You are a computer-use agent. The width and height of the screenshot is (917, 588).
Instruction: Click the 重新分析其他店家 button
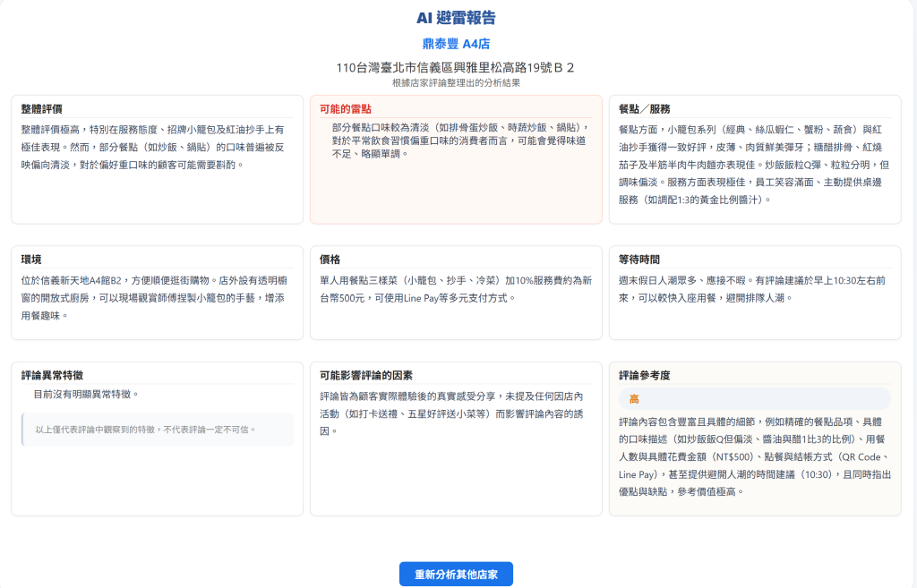click(x=456, y=574)
